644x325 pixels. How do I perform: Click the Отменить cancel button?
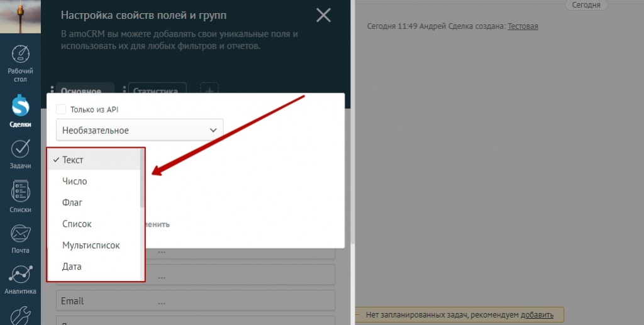point(157,224)
